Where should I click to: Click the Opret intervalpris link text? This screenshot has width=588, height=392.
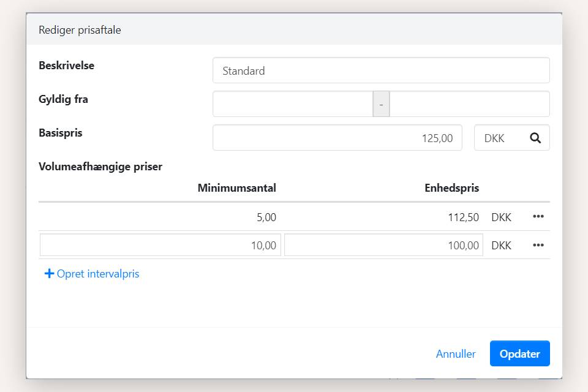(x=98, y=274)
